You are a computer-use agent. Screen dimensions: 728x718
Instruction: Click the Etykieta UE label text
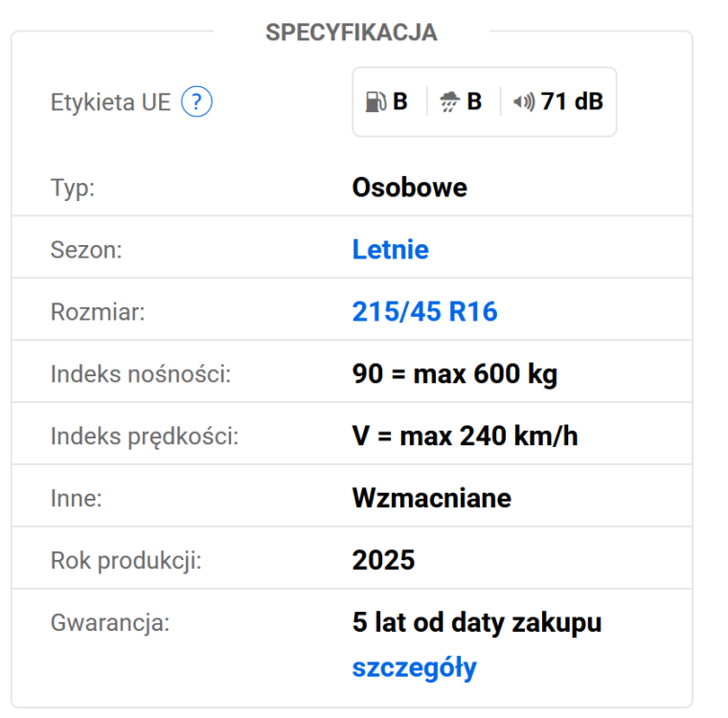click(110, 102)
